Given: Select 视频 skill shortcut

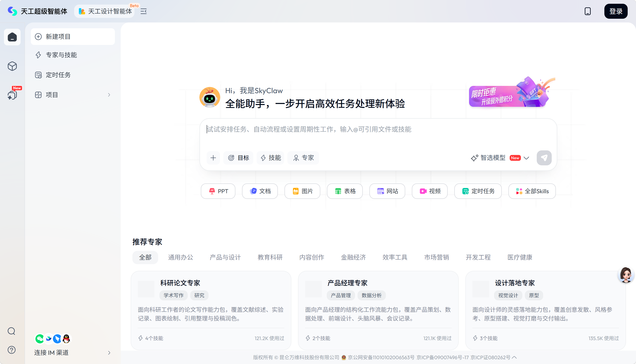Looking at the screenshot, I should (x=430, y=191).
